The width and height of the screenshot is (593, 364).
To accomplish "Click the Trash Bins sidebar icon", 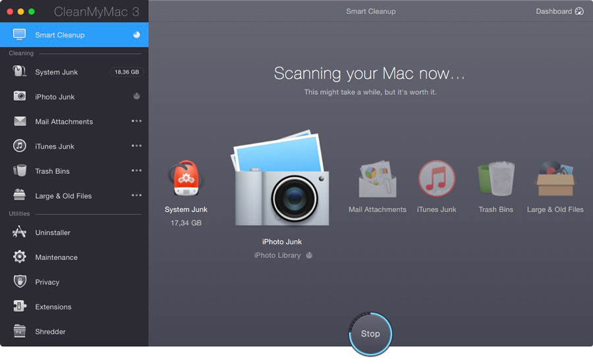I will coord(20,170).
